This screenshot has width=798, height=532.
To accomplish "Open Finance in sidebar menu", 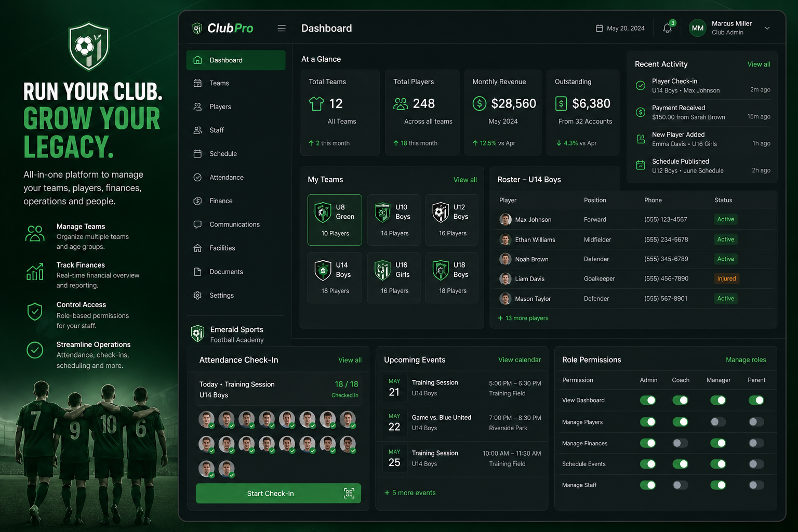I will [236, 201].
